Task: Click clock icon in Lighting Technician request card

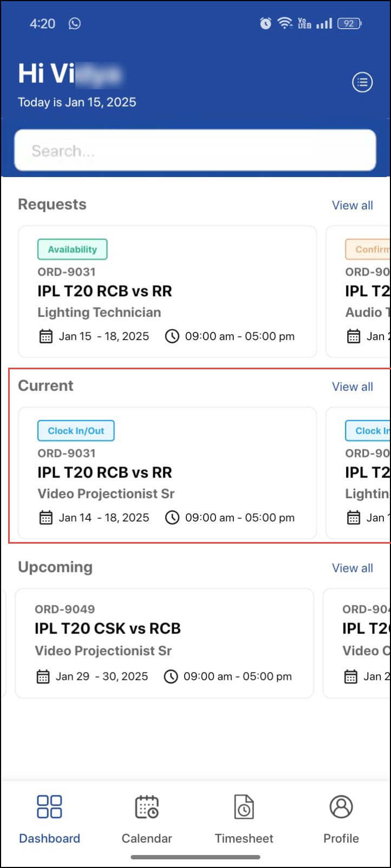Action: 172,336
